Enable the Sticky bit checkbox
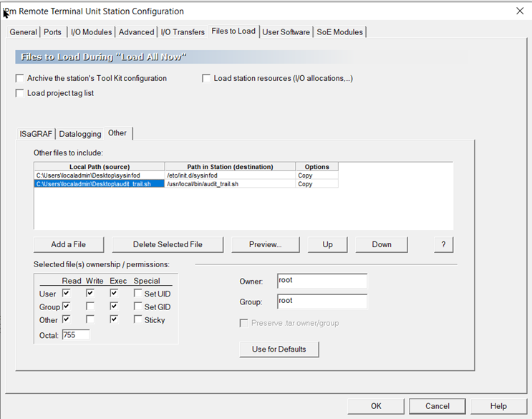 [138, 319]
